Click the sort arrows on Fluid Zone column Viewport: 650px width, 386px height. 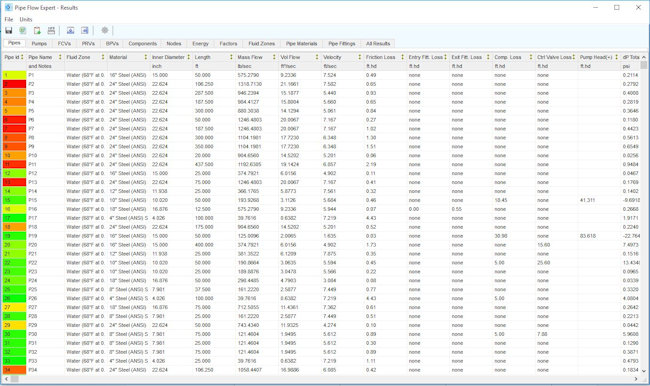tap(103, 57)
